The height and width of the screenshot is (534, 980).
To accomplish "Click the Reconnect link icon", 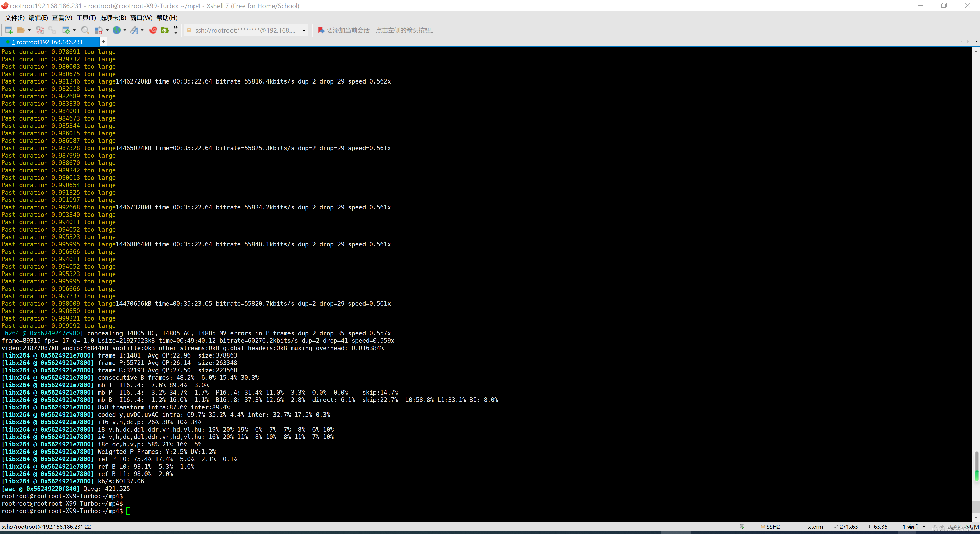I will (52, 30).
